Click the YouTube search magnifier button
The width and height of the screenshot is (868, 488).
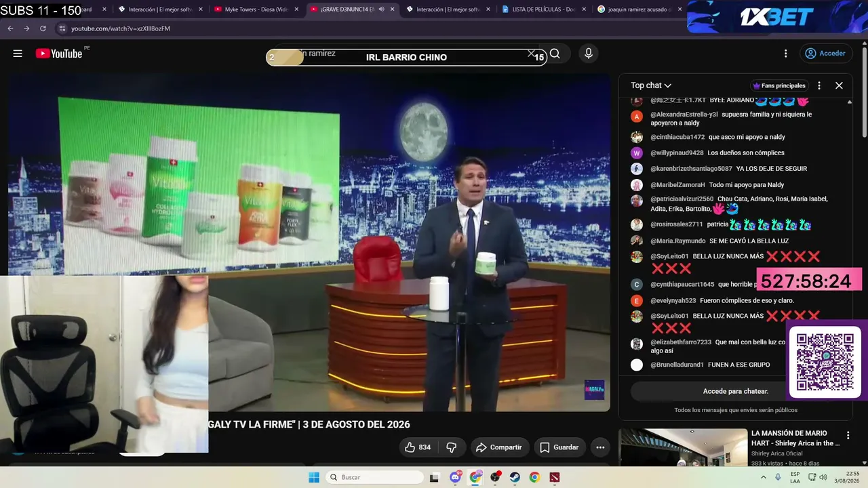[x=555, y=54]
